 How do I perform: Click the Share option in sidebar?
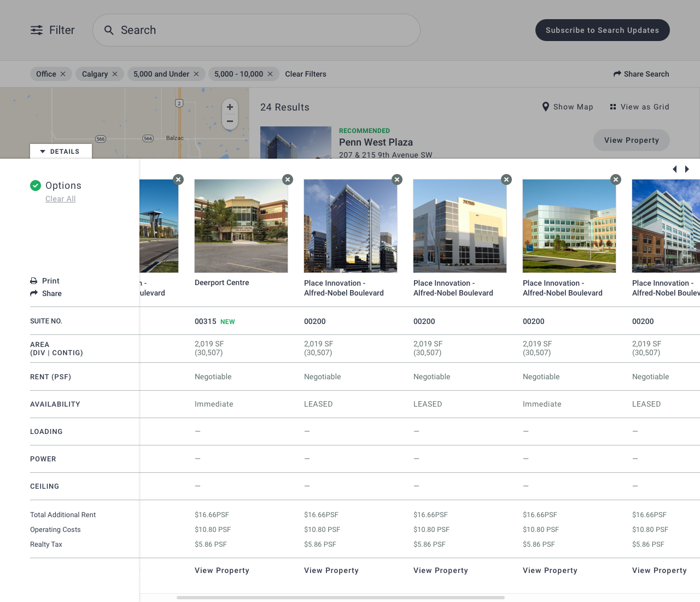click(x=46, y=293)
